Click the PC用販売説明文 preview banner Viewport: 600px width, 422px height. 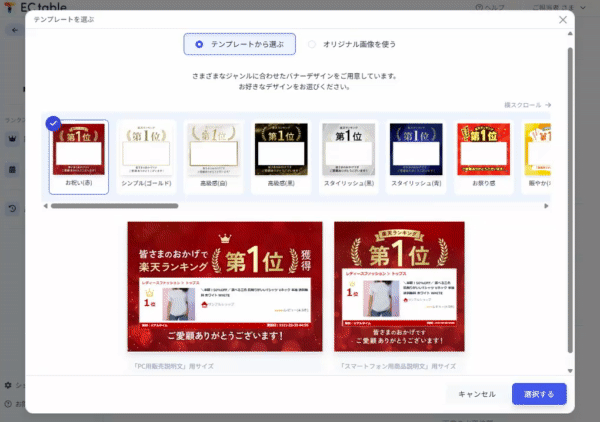(x=225, y=287)
